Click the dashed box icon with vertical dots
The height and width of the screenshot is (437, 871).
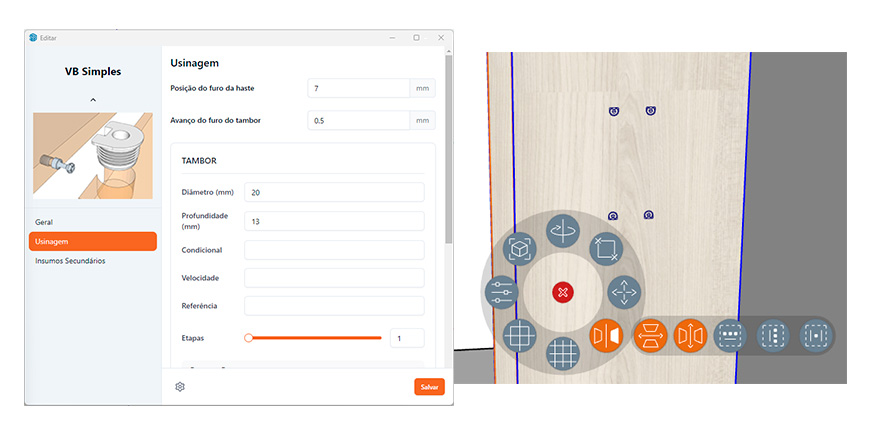pos(773,336)
